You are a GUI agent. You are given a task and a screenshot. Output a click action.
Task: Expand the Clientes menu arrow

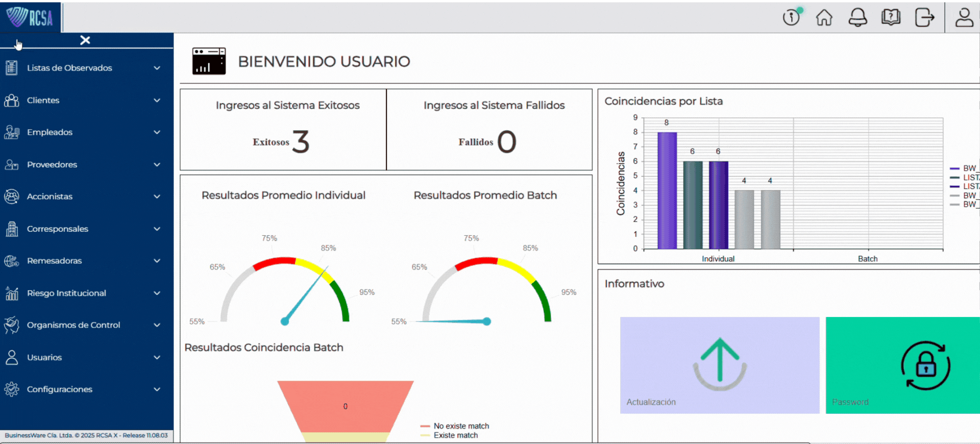[x=157, y=101]
